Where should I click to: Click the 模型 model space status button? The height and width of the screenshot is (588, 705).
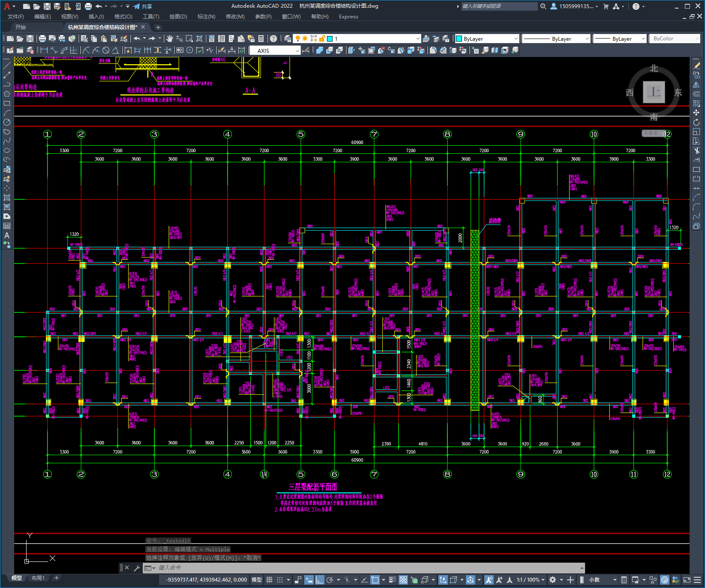coord(257,580)
